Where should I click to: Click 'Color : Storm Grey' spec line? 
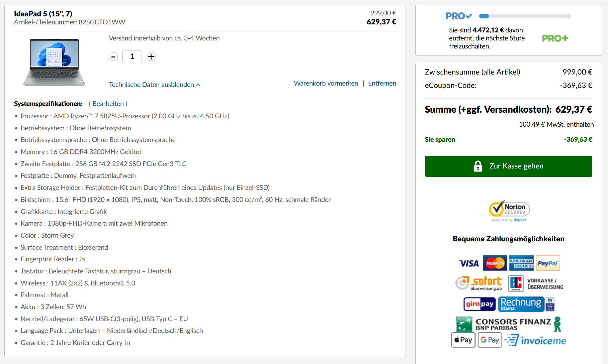[x=47, y=235]
